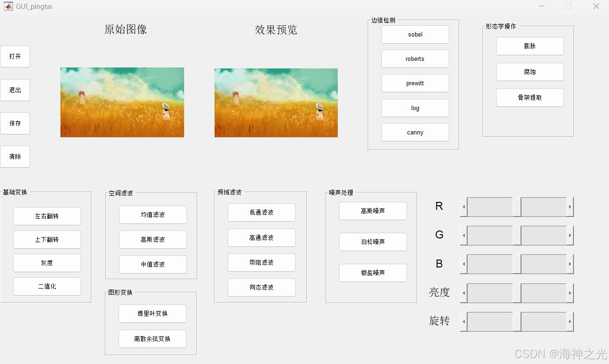Screen dimensions: 609x364
Task: Click the 旋转 slider thumb
Action: (517, 322)
